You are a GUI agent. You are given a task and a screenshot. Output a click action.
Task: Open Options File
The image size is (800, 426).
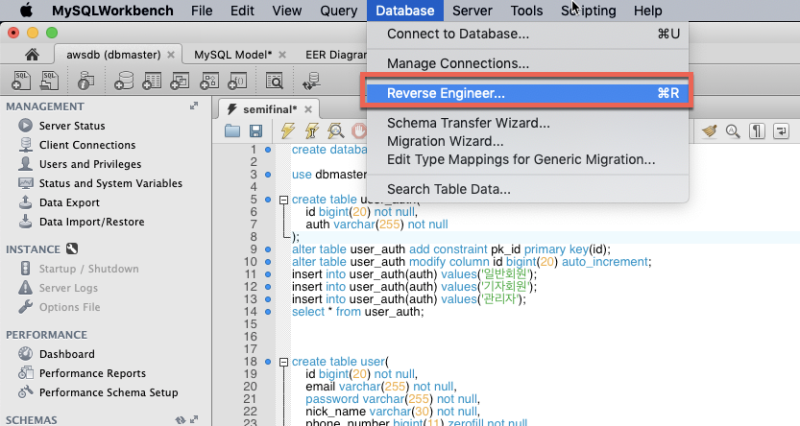[x=69, y=307]
